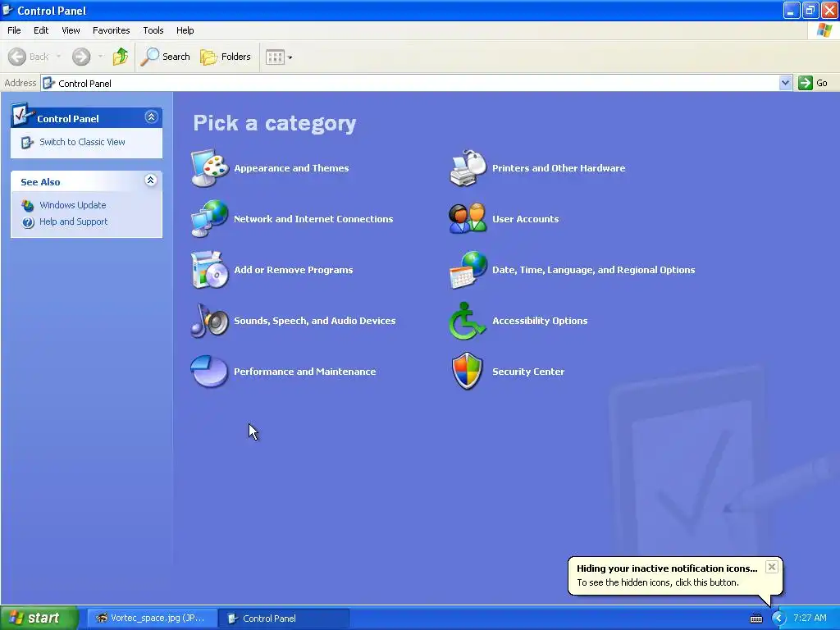This screenshot has width=840, height=630.
Task: Click the Switch to Classic View icon
Action: 27,142
